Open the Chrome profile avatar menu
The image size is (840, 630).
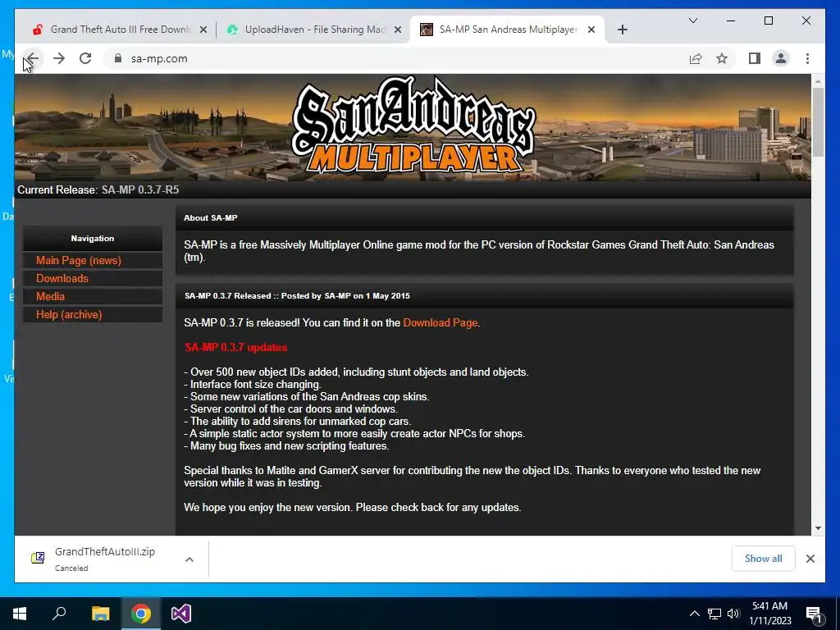click(781, 58)
